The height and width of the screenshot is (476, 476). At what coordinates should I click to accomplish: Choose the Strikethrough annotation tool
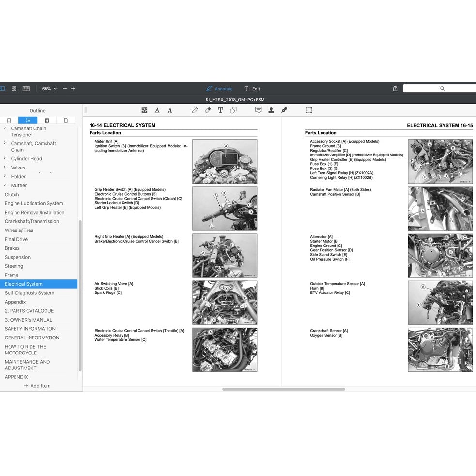(170, 110)
